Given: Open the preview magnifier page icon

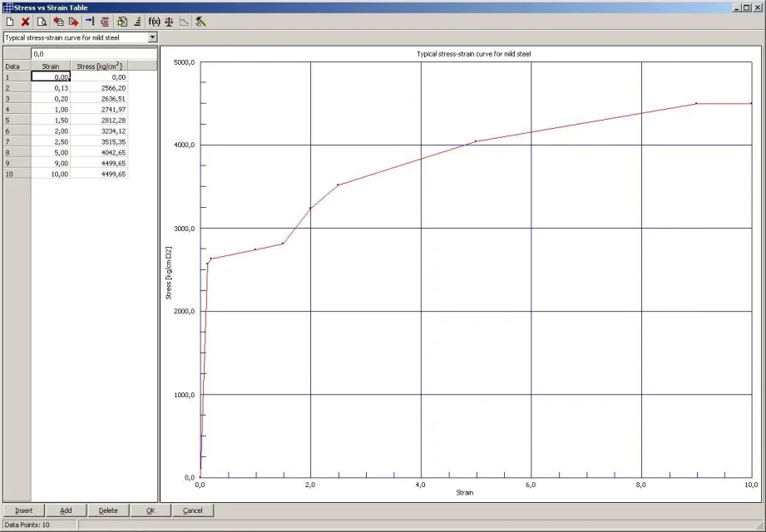Looking at the screenshot, I should pos(42,22).
